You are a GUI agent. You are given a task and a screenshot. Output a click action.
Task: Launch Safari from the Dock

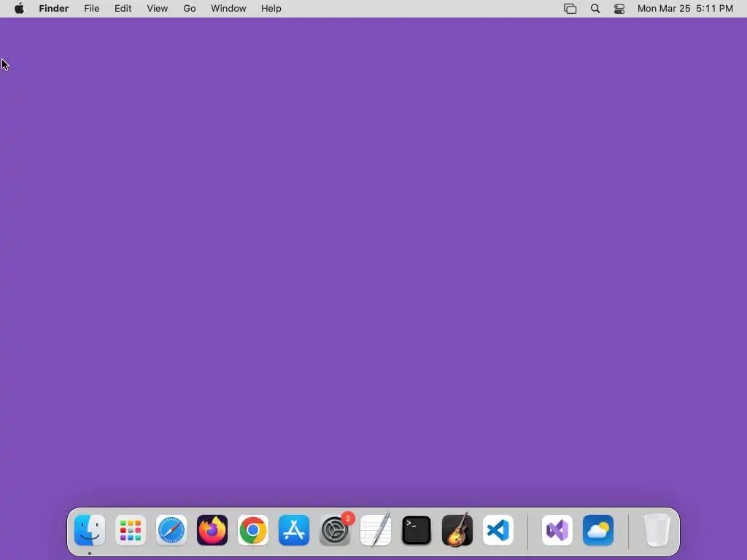[171, 530]
